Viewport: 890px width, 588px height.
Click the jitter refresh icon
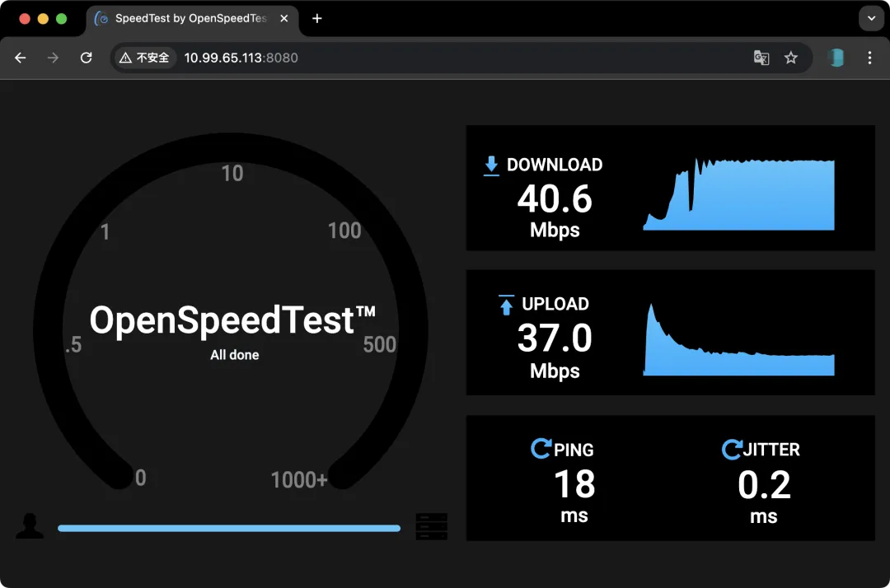click(732, 449)
